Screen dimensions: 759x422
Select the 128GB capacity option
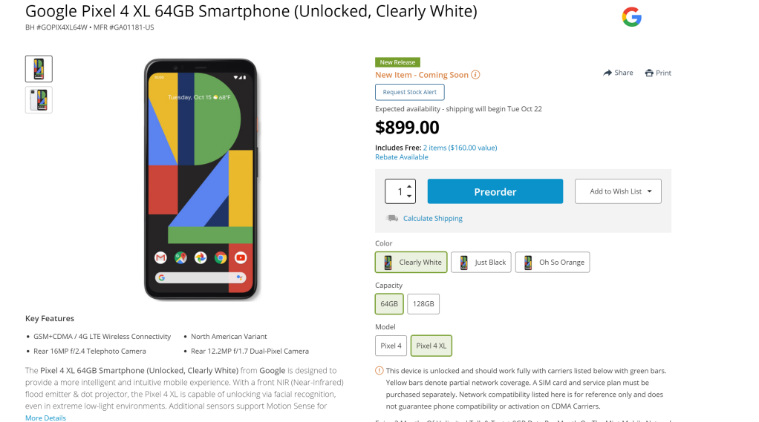pyautogui.click(x=423, y=304)
